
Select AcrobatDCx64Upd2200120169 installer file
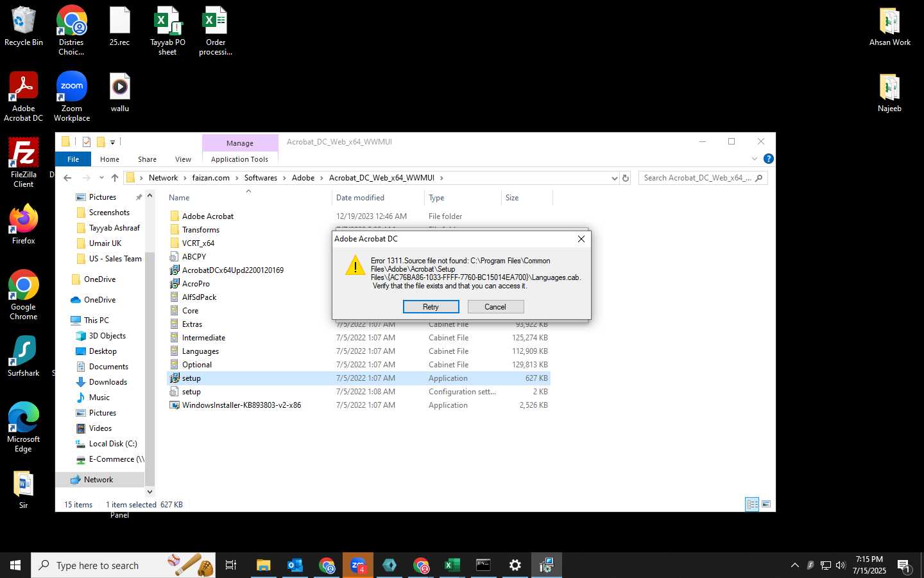(232, 270)
